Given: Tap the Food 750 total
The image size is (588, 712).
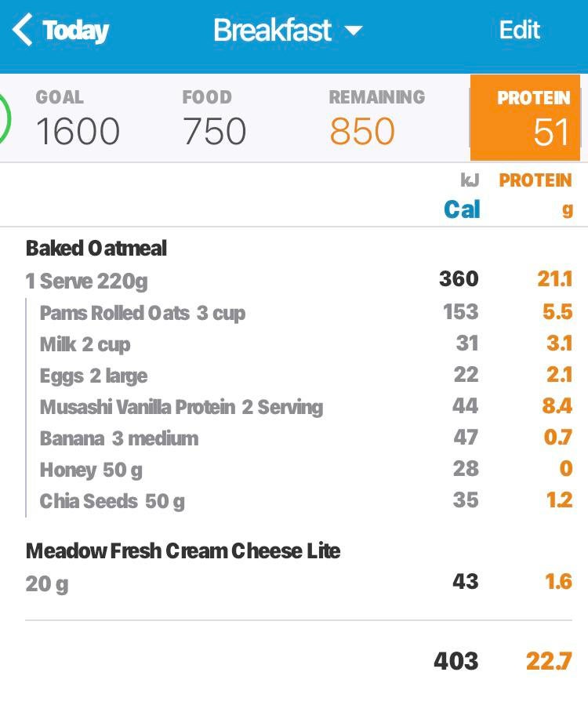Looking at the screenshot, I should pos(214,131).
